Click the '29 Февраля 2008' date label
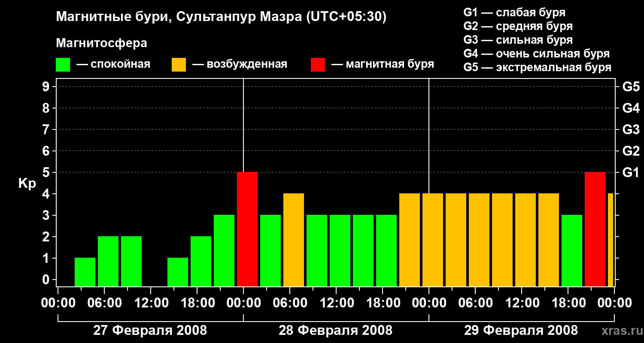This screenshot has height=343, width=644. tap(521, 331)
